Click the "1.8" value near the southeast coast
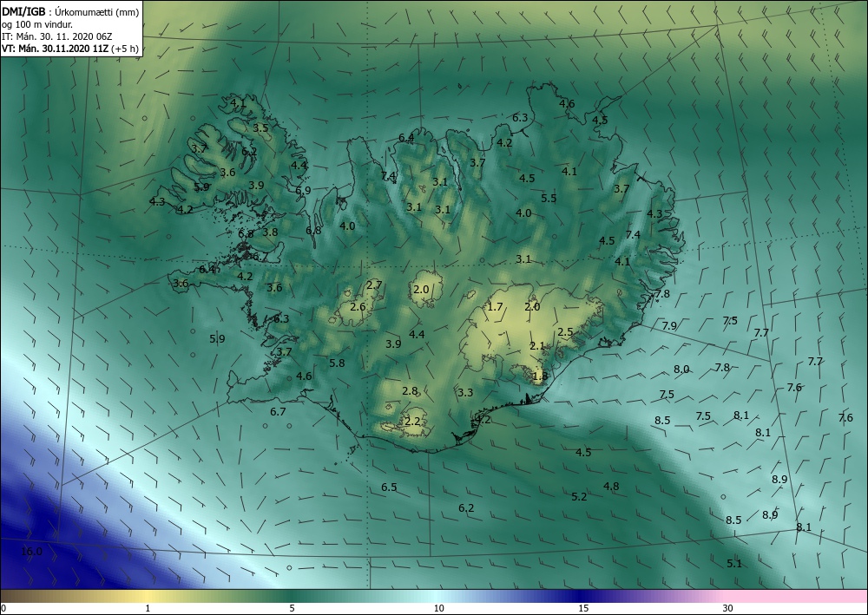Screen dimensions: 868x615 tap(540, 376)
